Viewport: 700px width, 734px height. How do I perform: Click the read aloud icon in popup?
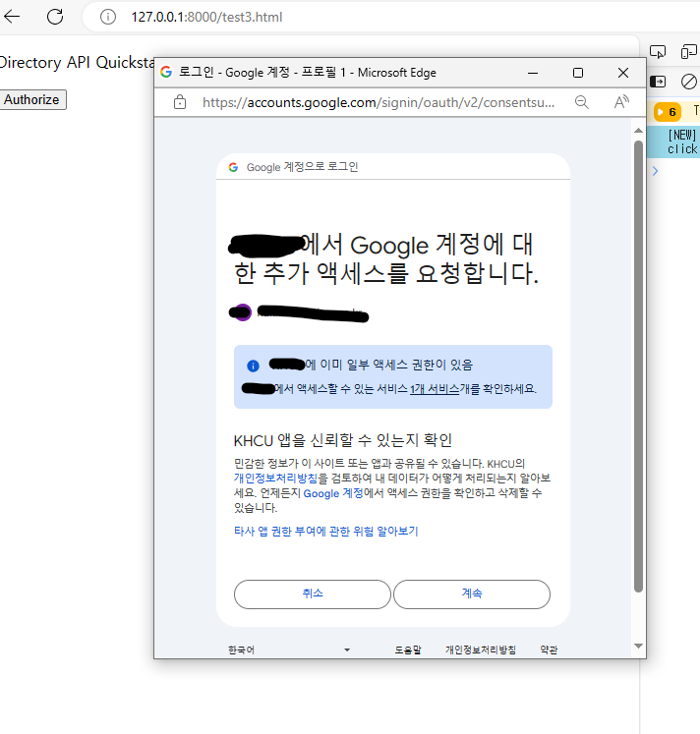pos(621,102)
